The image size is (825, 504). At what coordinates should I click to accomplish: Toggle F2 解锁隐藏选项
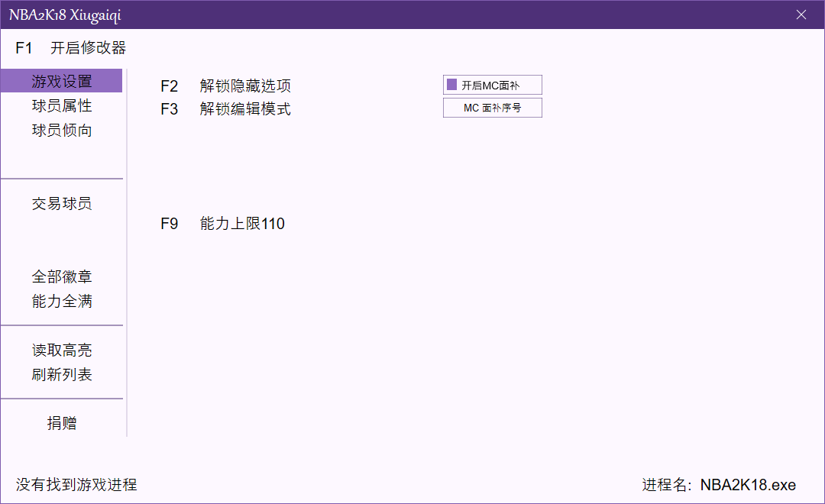244,86
